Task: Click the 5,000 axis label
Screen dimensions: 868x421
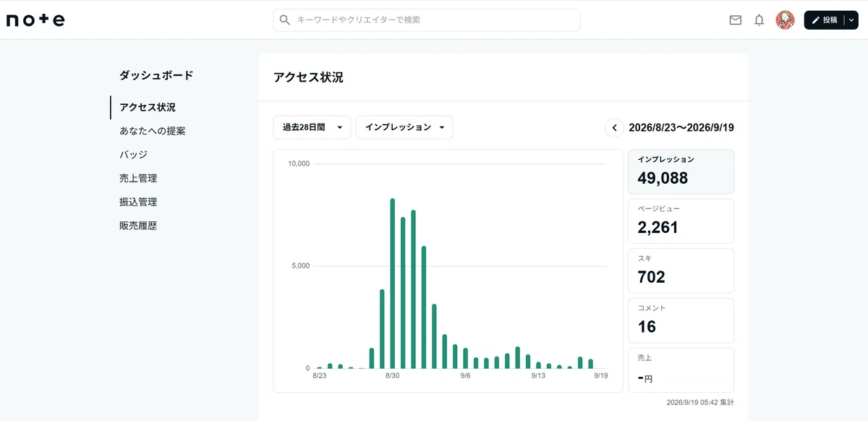Action: click(x=301, y=266)
